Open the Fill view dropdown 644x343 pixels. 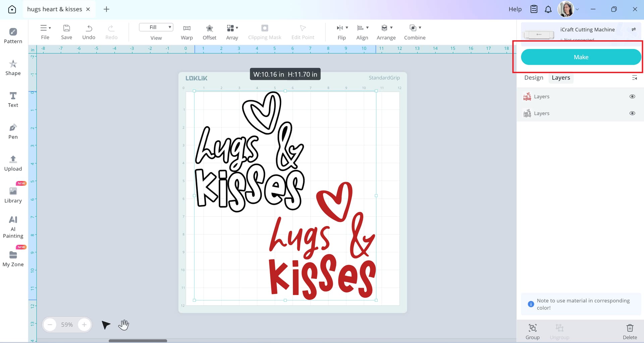tap(156, 27)
